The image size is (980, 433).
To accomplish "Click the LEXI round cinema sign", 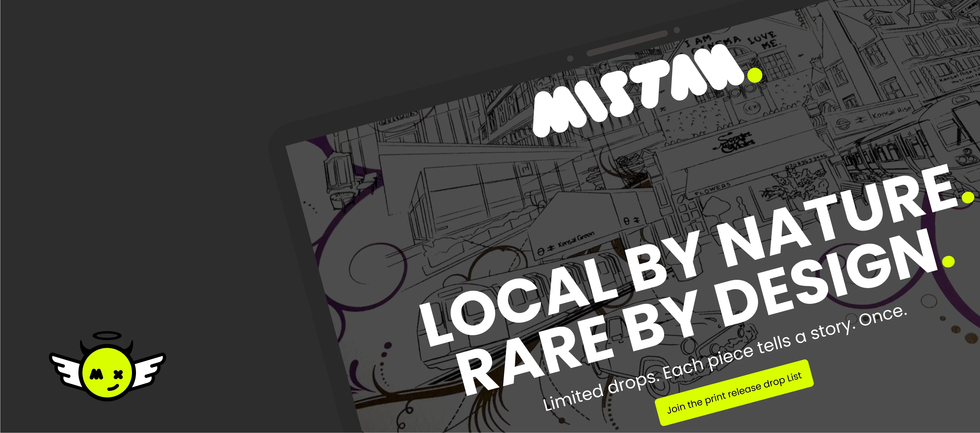I will (x=752, y=108).
